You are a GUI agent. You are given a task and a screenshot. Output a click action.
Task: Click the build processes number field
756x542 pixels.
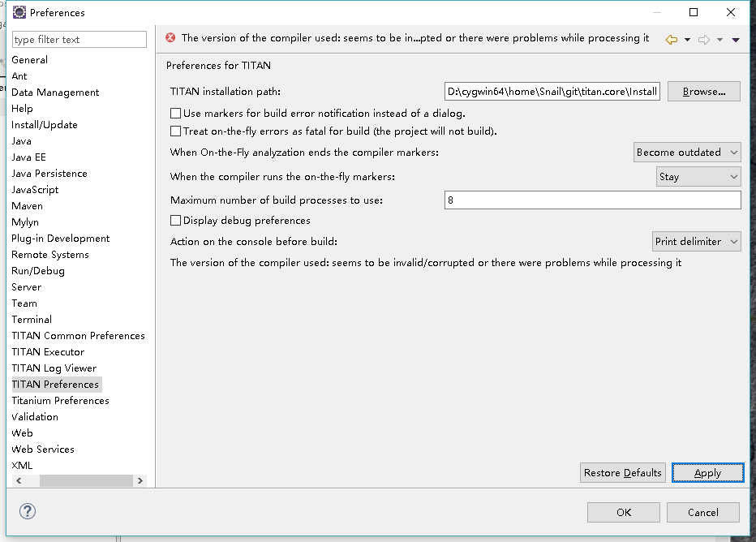point(592,200)
